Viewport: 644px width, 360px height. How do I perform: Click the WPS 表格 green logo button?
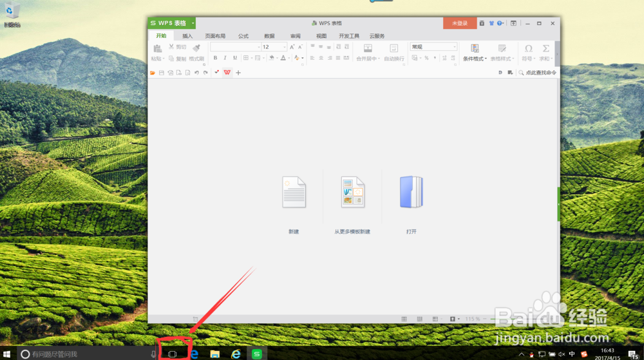click(x=169, y=23)
